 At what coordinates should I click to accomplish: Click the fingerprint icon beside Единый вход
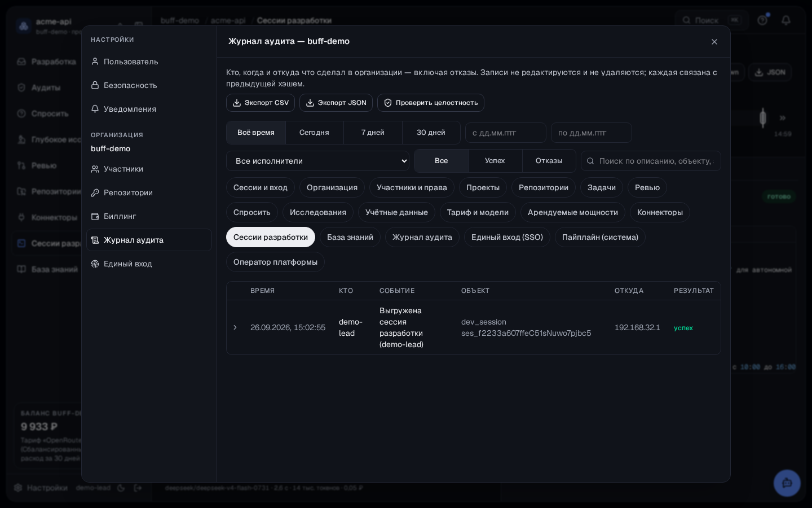[x=95, y=264]
